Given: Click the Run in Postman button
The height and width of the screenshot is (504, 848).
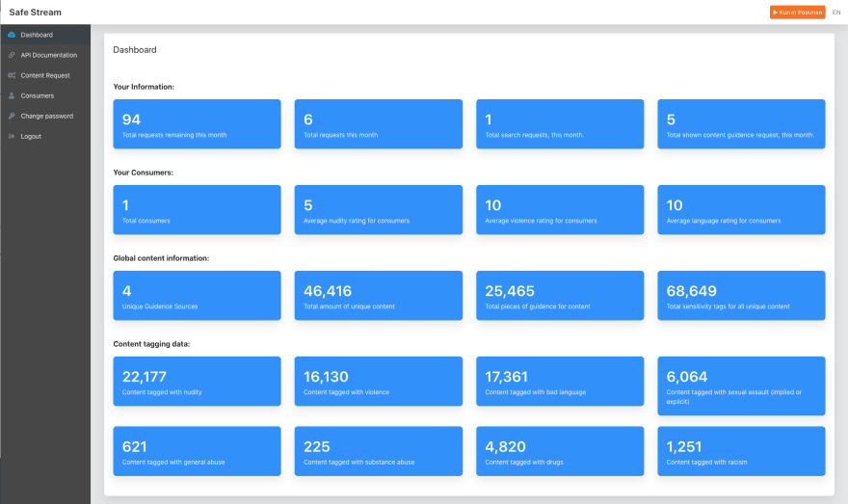Looking at the screenshot, I should click(797, 12).
